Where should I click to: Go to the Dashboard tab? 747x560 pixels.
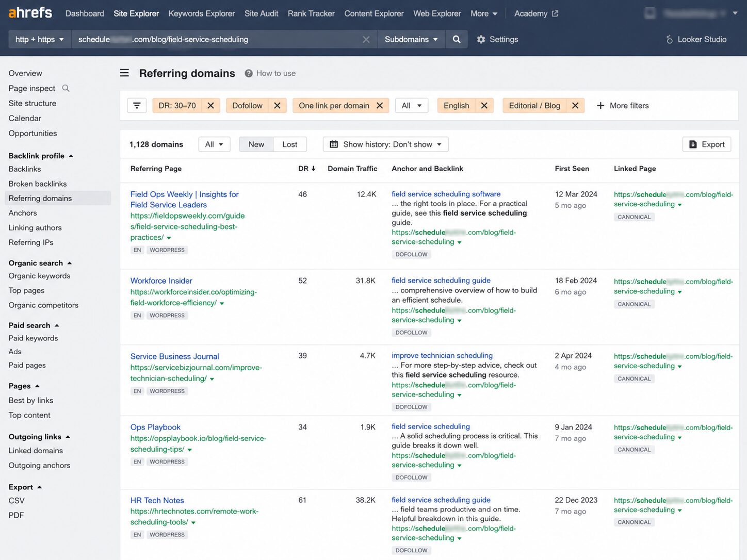point(85,13)
